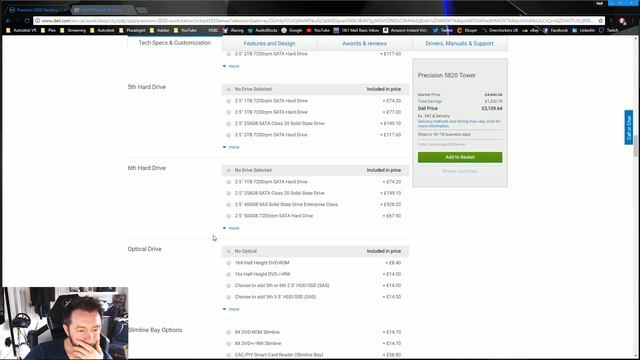Select 8X DVD-ROM Slimline bay option
The image size is (640, 360).
point(229,332)
